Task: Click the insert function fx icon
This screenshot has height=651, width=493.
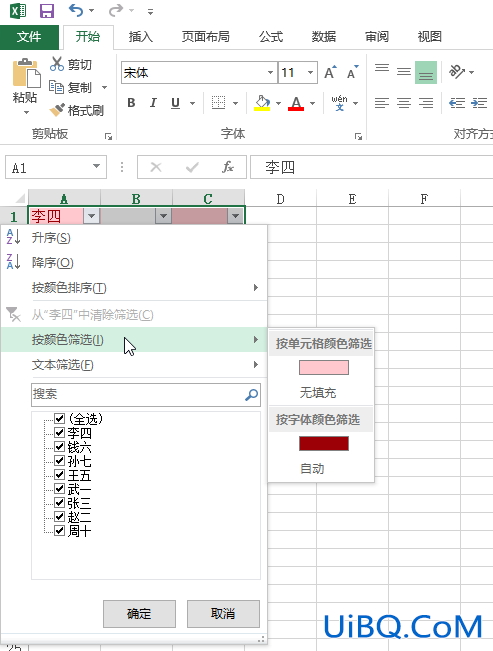Action: (228, 167)
